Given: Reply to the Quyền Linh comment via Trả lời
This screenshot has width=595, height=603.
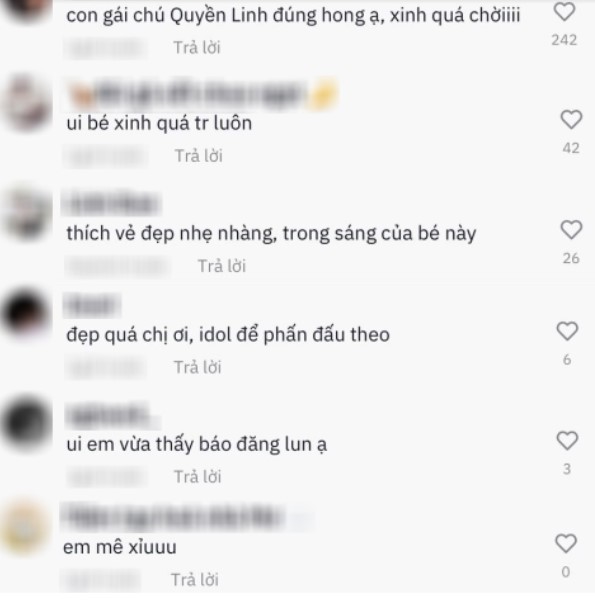Looking at the screenshot, I should coord(197,48).
